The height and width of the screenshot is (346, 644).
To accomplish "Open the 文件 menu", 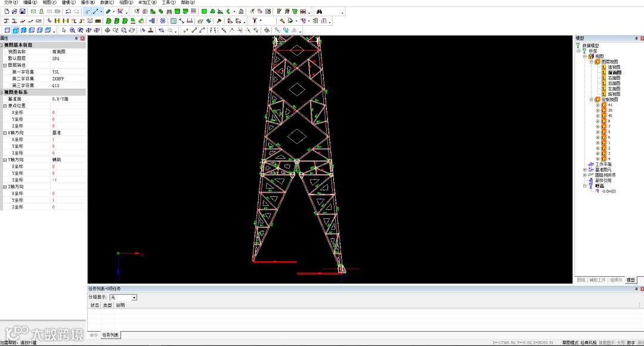I will [x=11, y=2].
